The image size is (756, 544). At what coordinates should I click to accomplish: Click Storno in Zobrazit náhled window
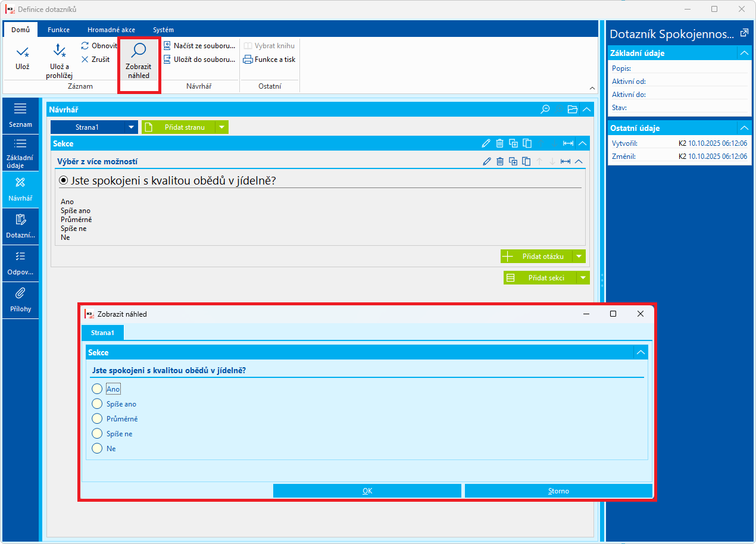point(558,491)
